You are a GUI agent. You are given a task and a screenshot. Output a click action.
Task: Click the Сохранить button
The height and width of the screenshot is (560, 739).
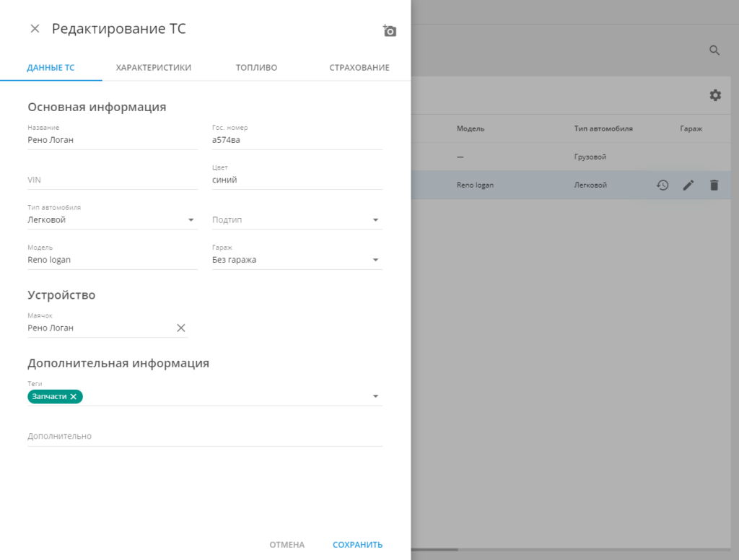(357, 545)
